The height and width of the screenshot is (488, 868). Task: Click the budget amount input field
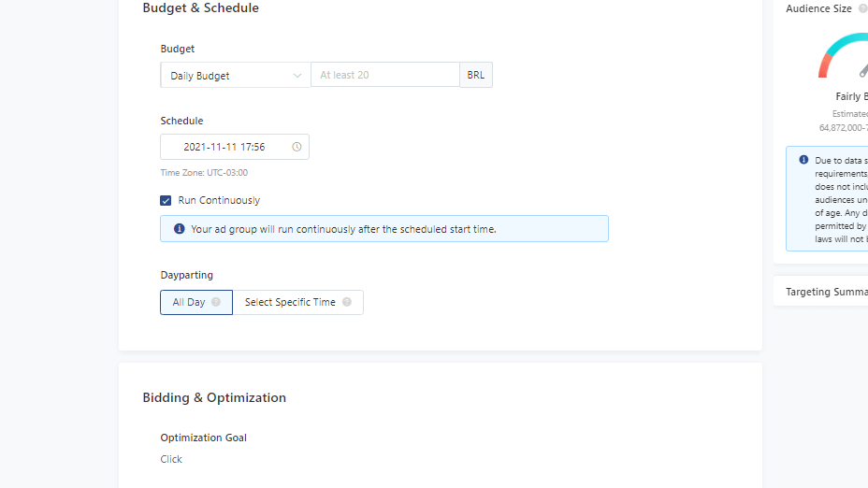(385, 75)
